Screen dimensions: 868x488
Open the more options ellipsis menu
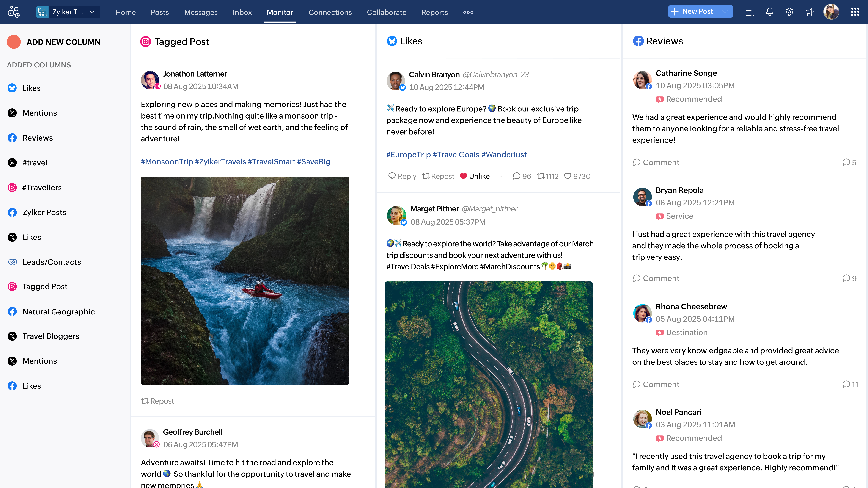click(x=468, y=13)
